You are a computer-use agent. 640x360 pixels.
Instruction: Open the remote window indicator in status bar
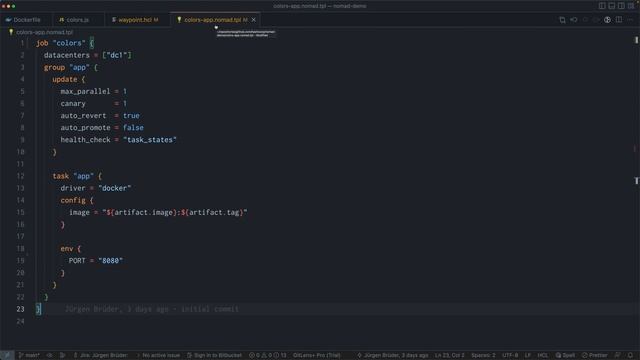(7, 355)
